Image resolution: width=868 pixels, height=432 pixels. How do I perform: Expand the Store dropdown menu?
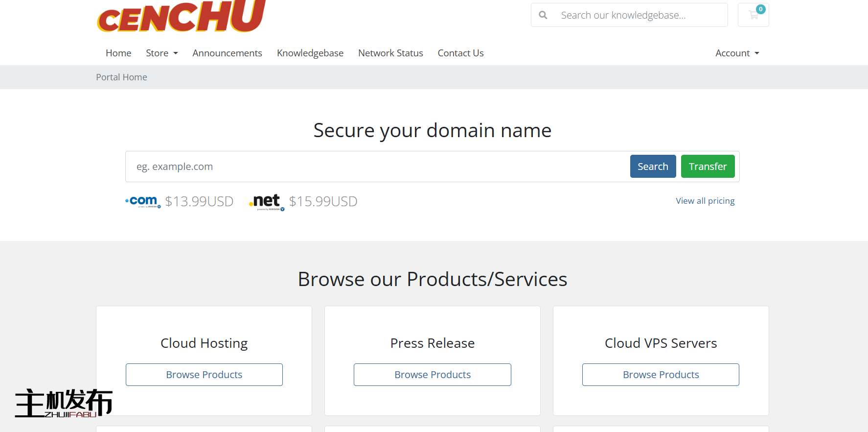(161, 53)
